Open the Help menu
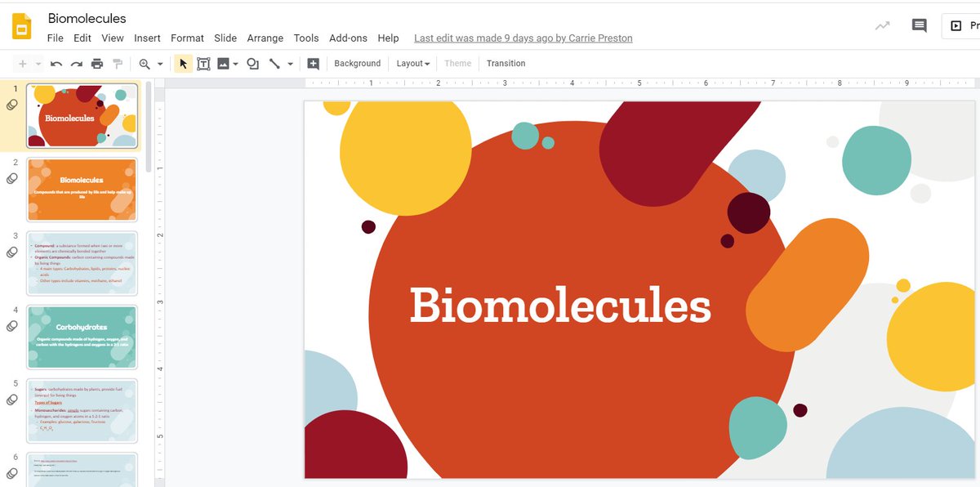The width and height of the screenshot is (980, 487). click(389, 38)
